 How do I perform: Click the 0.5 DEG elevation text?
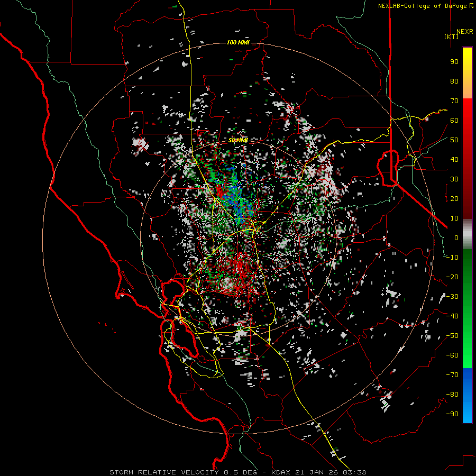tap(241, 472)
